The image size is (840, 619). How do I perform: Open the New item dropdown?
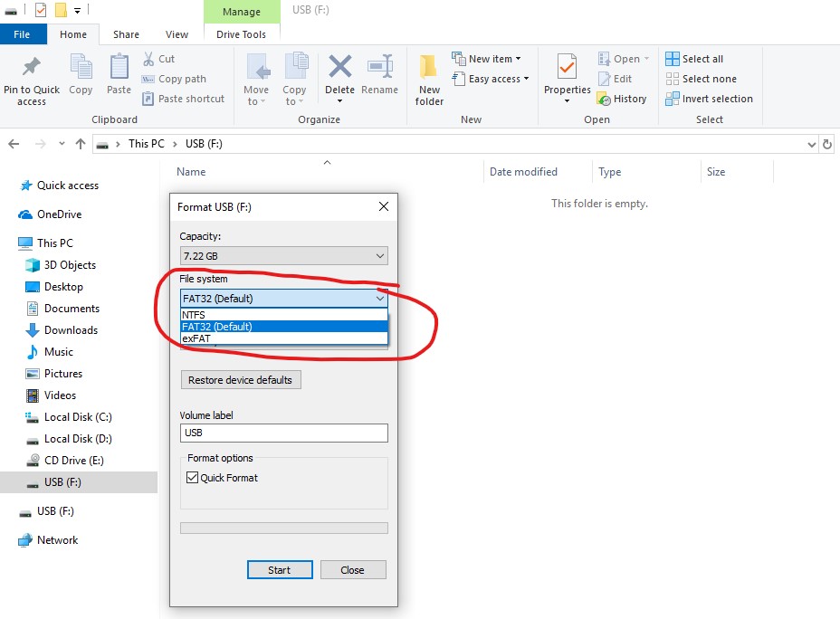[486, 58]
